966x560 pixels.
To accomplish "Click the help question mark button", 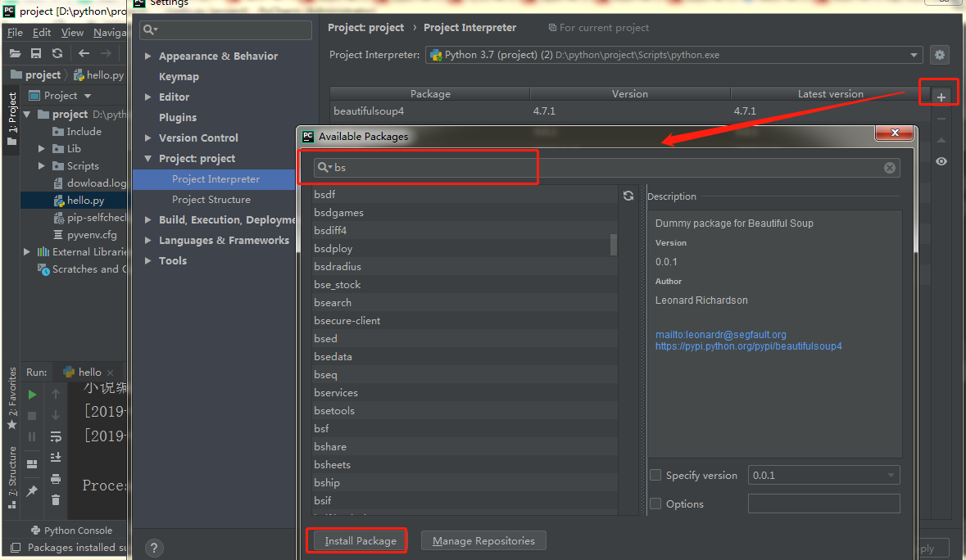I will click(x=154, y=548).
